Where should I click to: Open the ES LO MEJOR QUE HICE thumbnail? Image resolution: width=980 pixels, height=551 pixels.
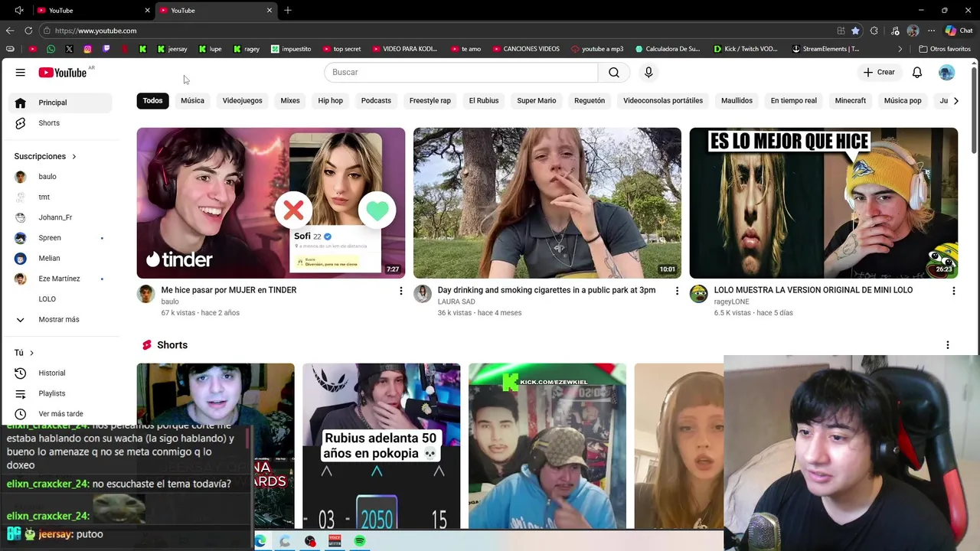pyautogui.click(x=824, y=203)
